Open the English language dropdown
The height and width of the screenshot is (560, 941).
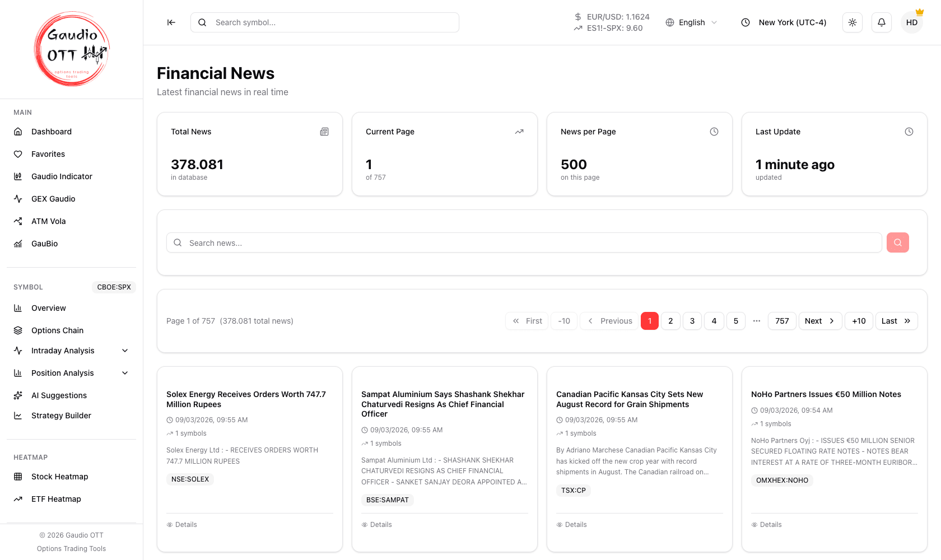tap(691, 22)
